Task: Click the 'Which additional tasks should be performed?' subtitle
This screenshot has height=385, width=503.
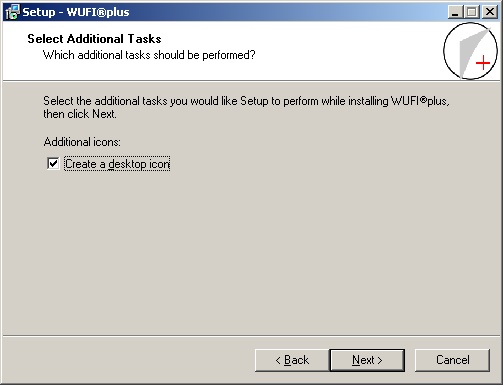Action: tap(149, 55)
